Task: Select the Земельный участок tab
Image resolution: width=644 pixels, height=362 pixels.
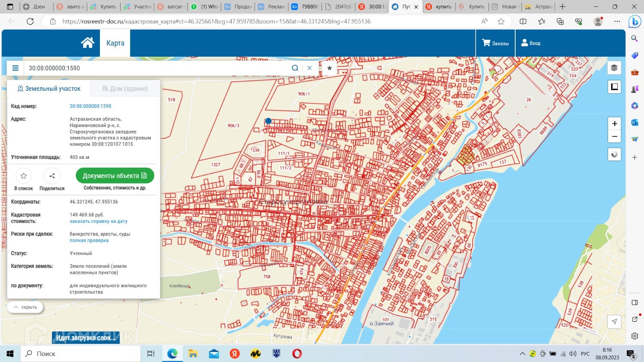Action: [x=49, y=88]
